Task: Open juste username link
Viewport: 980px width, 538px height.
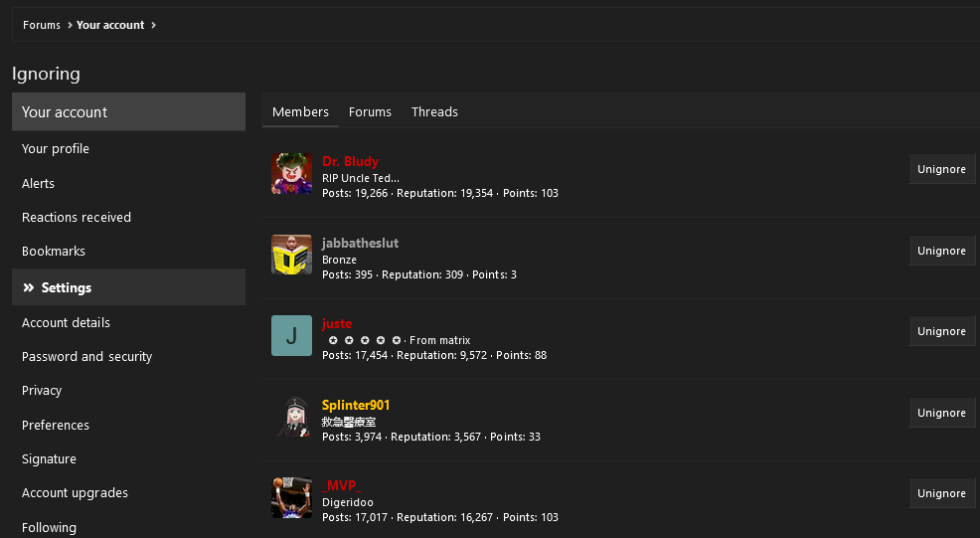Action: [x=337, y=323]
